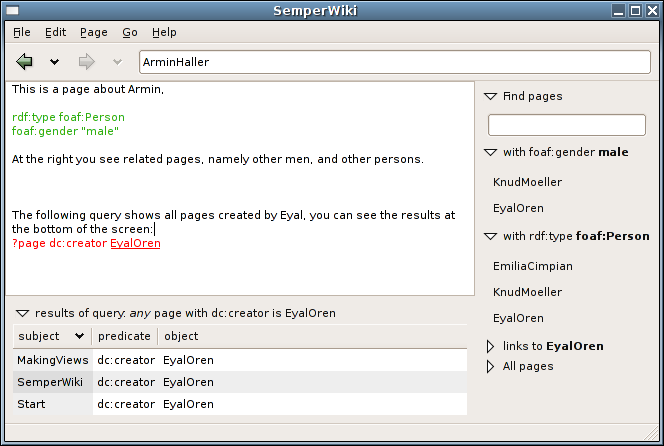Collapse the foaf:gender male section
The height and width of the screenshot is (446, 664).
pyautogui.click(x=490, y=153)
